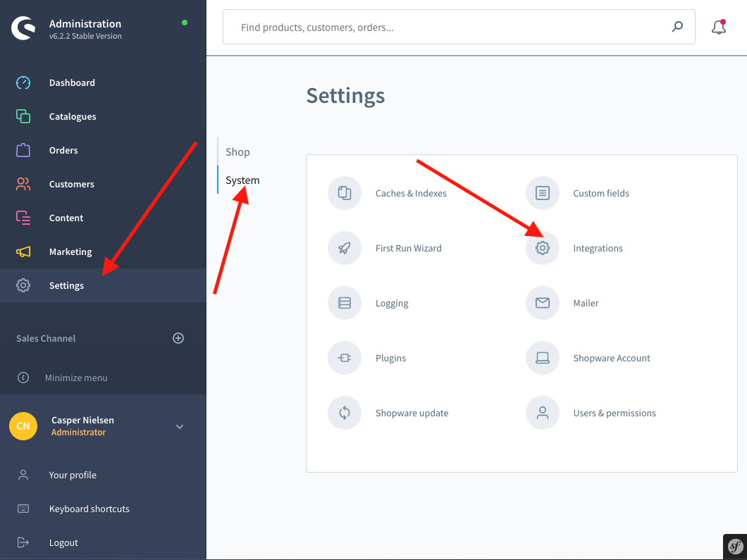The height and width of the screenshot is (560, 747).
Task: Click the Symfony debug toolbar icon
Action: 735,546
